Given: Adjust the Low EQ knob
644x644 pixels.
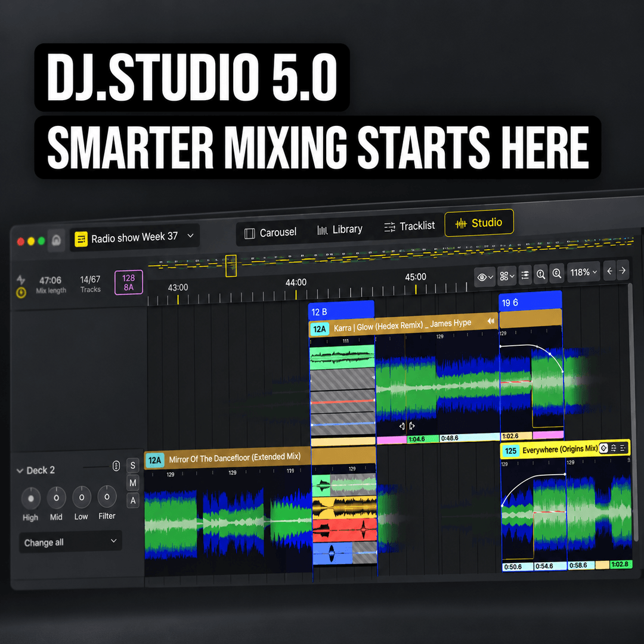Looking at the screenshot, I should pyautogui.click(x=82, y=497).
